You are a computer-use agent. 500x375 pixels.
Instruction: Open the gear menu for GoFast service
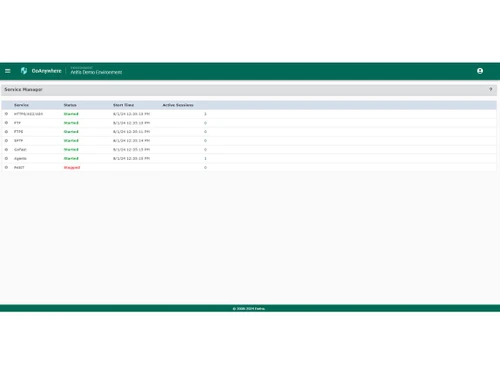[x=6, y=150]
